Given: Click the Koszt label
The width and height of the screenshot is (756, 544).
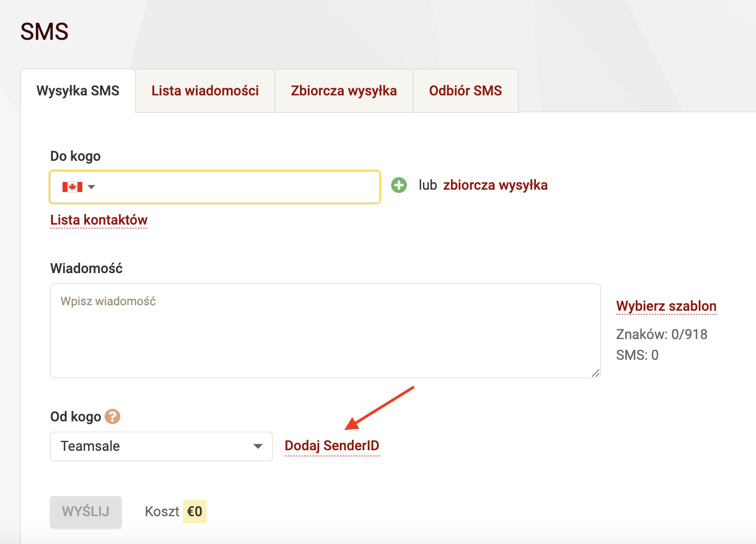Looking at the screenshot, I should (x=162, y=512).
